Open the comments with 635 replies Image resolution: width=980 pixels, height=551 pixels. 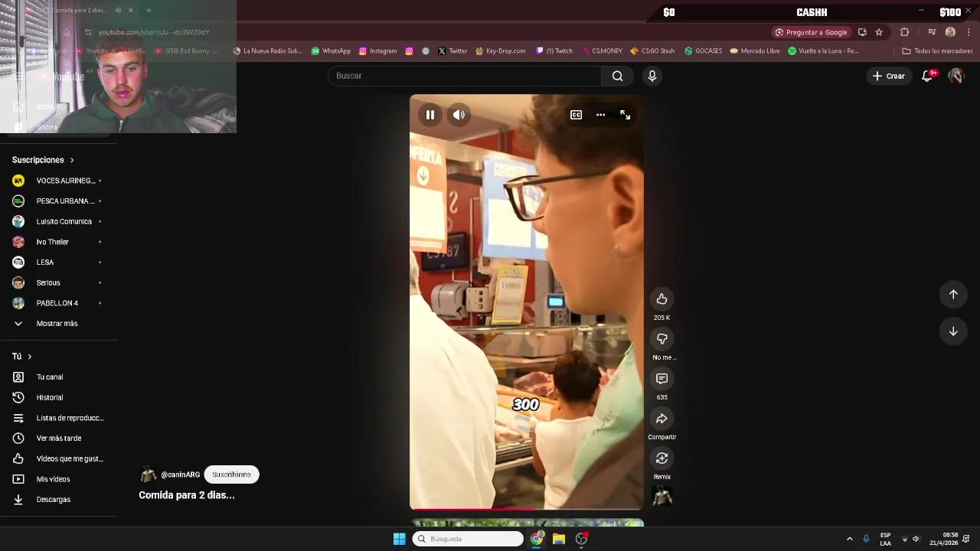(661, 379)
